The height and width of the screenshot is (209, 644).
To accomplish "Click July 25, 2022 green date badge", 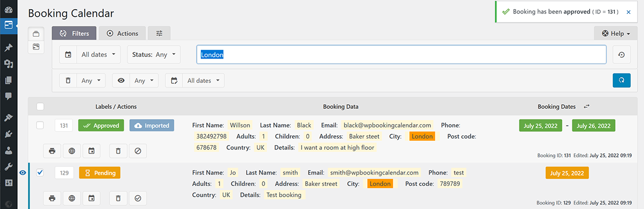I will point(540,125).
